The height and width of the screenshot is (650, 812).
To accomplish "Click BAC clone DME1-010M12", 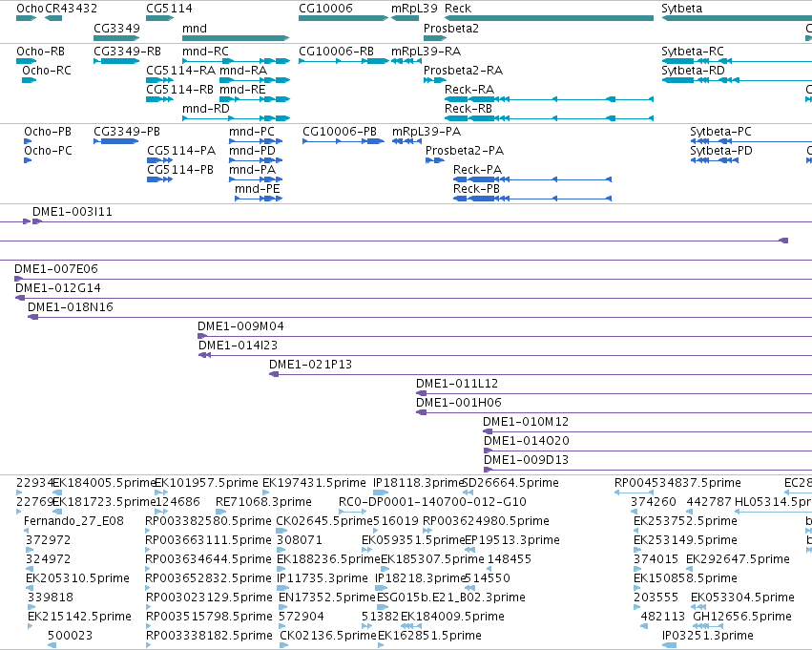I will pyautogui.click(x=647, y=432).
